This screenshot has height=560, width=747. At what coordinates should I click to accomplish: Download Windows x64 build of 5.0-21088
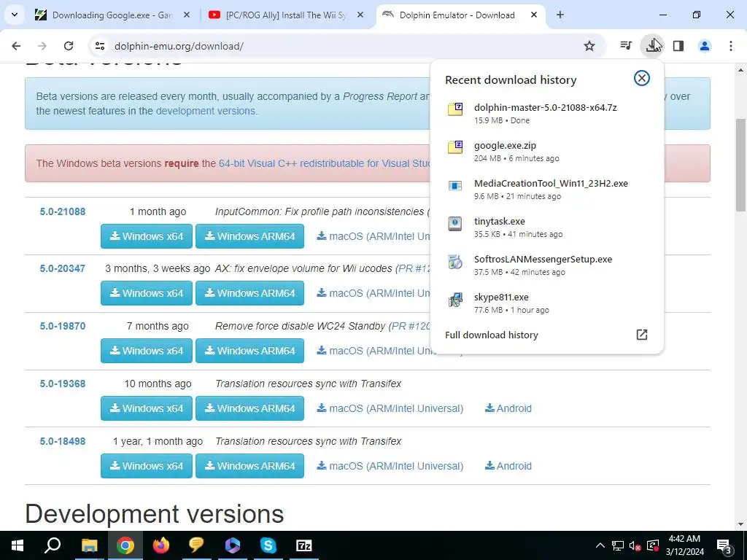pyautogui.click(x=146, y=236)
